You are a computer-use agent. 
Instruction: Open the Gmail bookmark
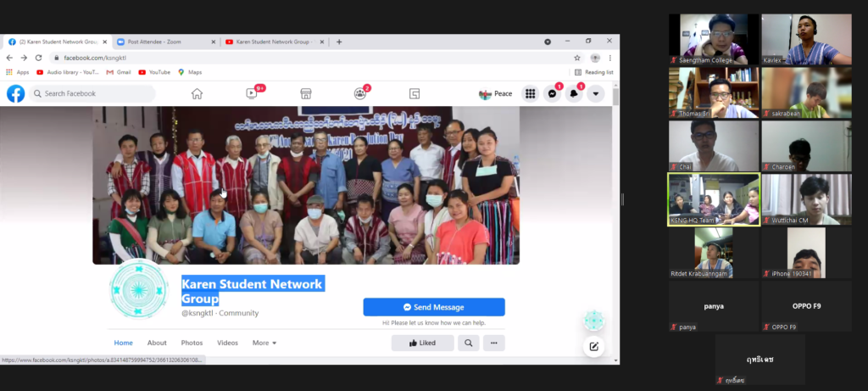119,72
